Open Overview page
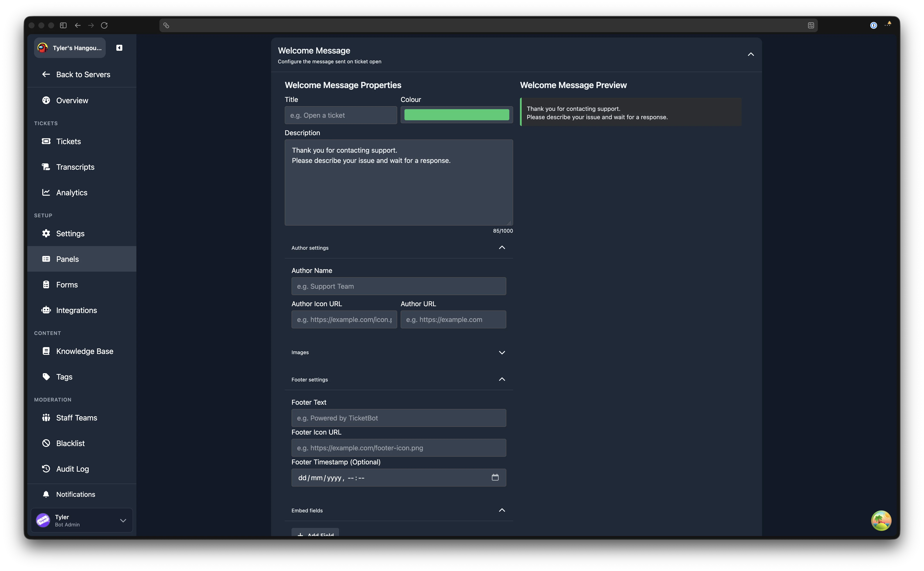Screen dimensions: 924x571 (x=82, y=100)
